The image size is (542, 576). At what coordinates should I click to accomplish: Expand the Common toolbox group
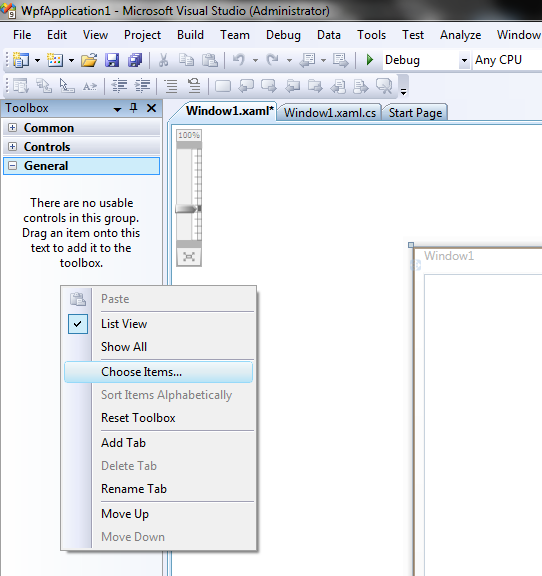pyautogui.click(x=12, y=127)
